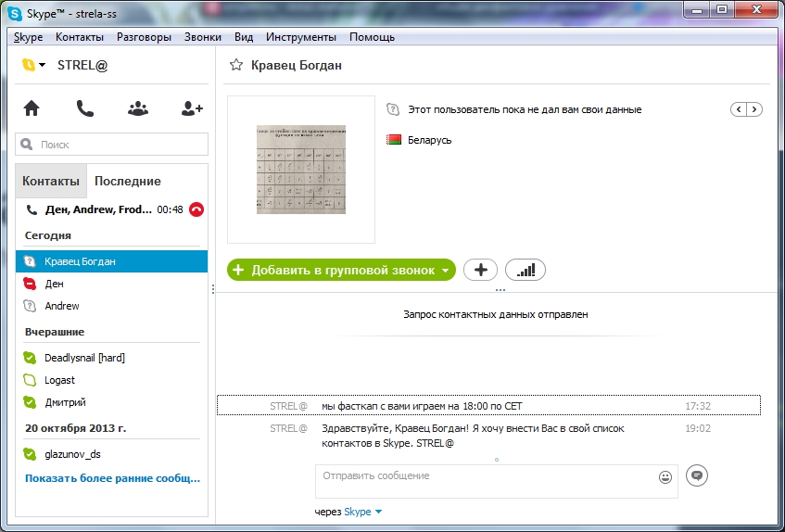Image resolution: width=785 pixels, height=532 pixels.
Task: Select the Andrew conversation
Action: tap(111, 306)
